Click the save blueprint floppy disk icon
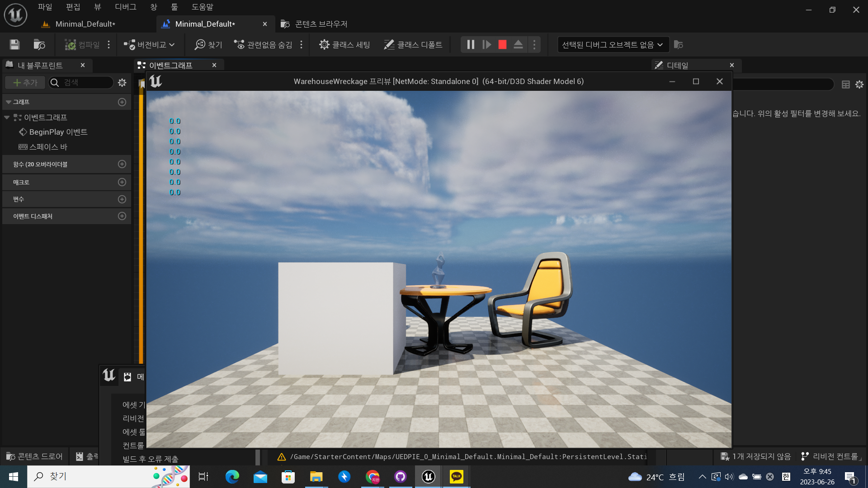Image resolution: width=868 pixels, height=488 pixels. point(14,44)
